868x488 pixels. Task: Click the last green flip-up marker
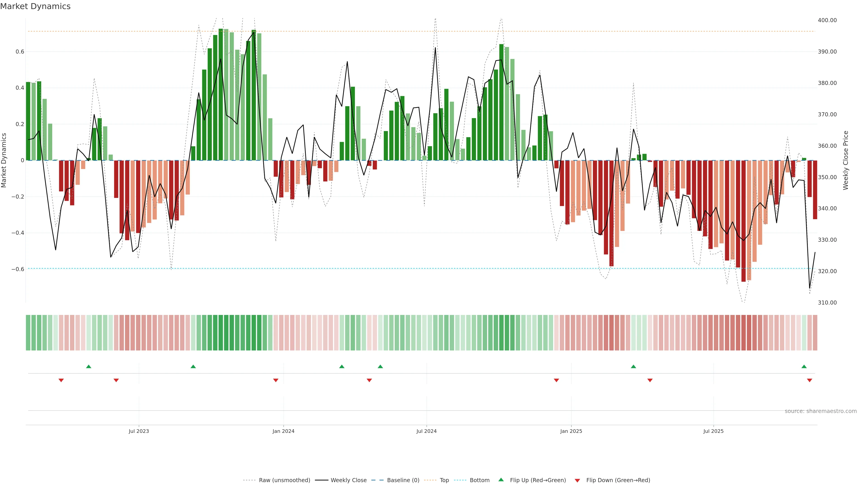pyautogui.click(x=804, y=366)
